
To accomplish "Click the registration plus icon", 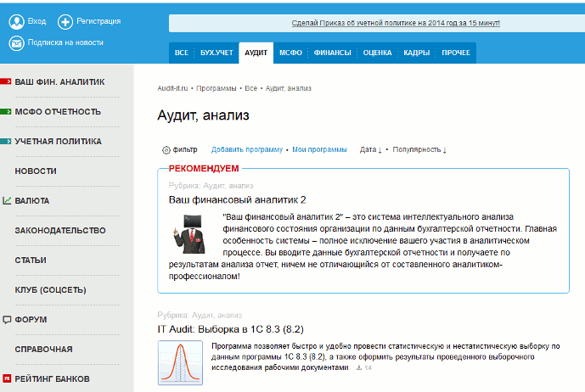I will (x=65, y=22).
